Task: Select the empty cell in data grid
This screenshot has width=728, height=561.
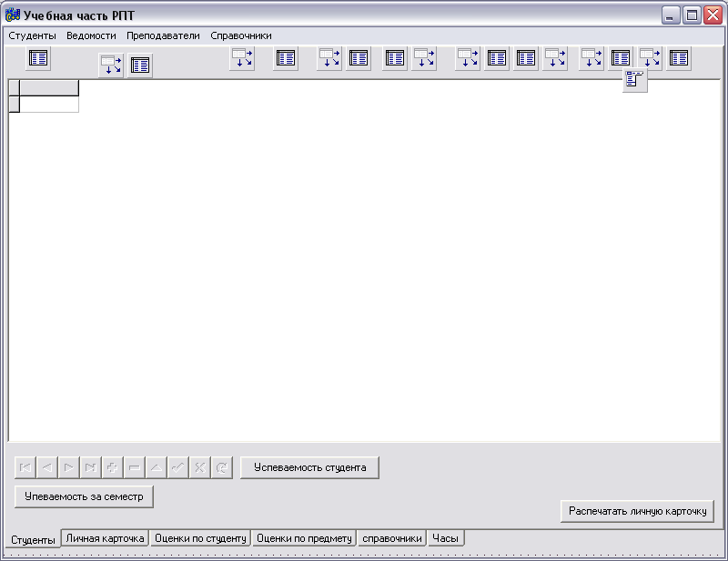Action: [x=49, y=105]
